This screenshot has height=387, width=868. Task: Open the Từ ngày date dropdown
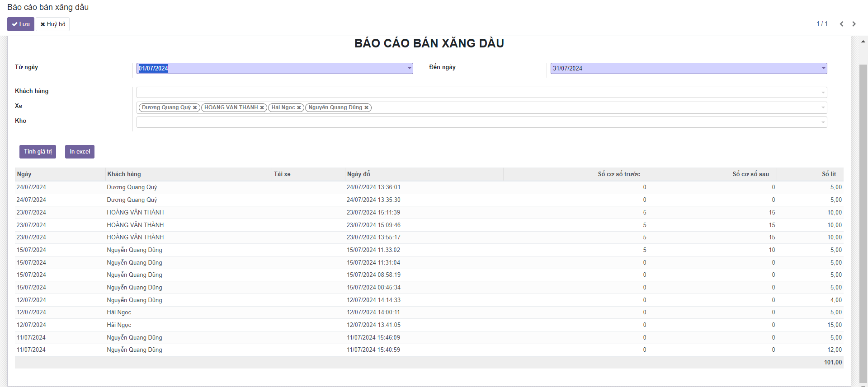pyautogui.click(x=409, y=69)
